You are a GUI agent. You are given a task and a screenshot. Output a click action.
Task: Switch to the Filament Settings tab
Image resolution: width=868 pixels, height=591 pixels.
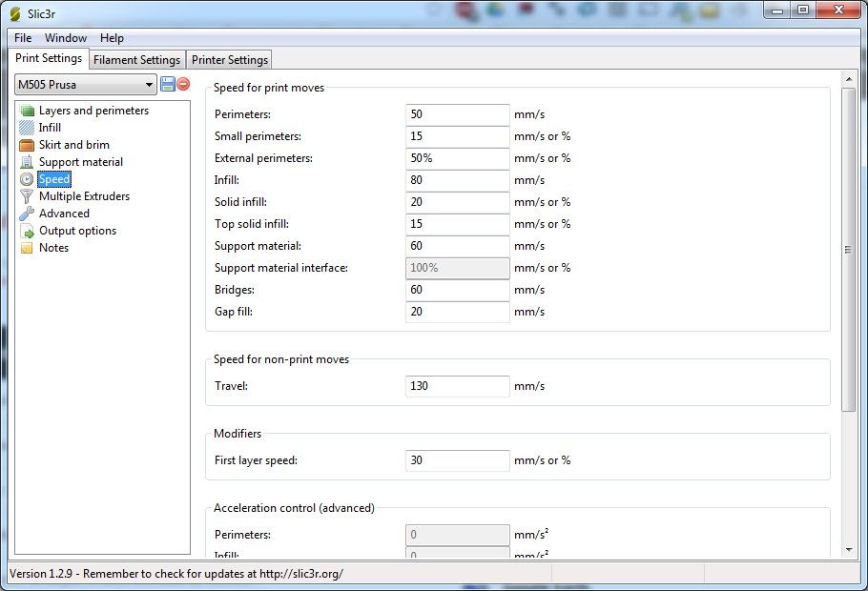[x=136, y=60]
